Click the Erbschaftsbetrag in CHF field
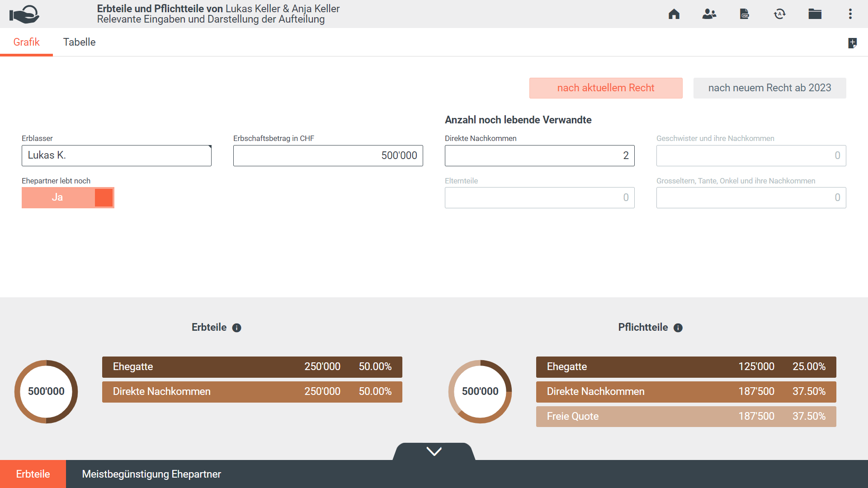The image size is (868, 488). [328, 155]
